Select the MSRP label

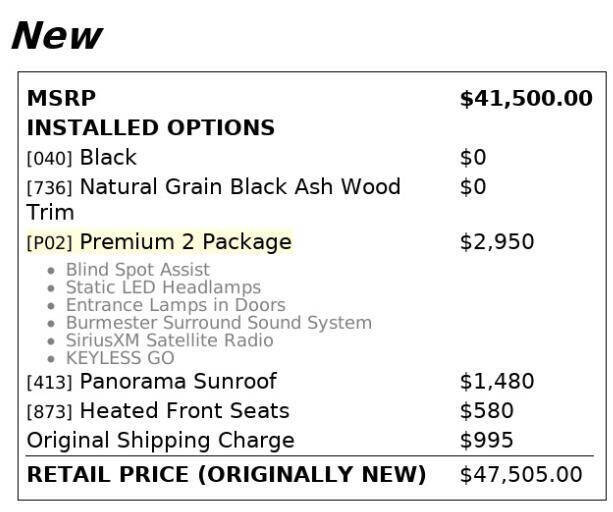pos(61,98)
